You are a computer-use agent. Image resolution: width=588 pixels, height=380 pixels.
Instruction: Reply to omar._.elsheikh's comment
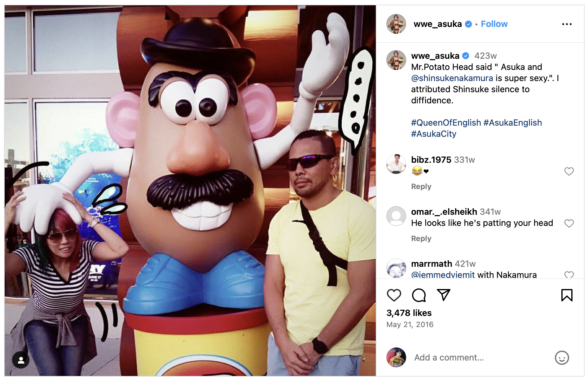pos(421,239)
